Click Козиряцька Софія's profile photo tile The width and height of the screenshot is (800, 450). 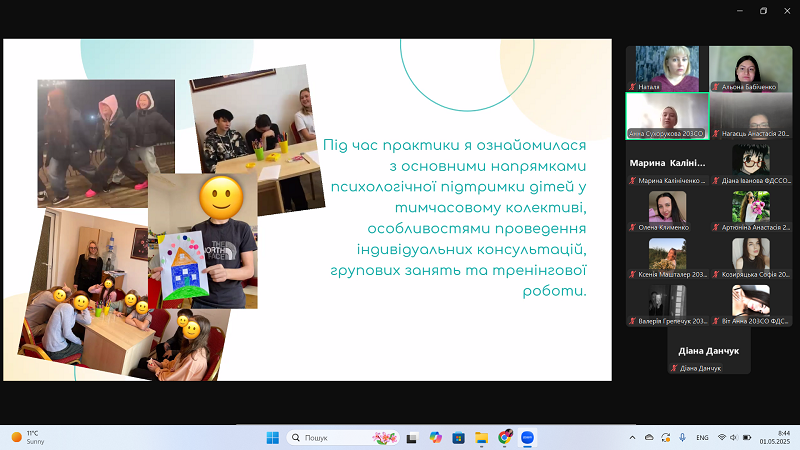click(751, 254)
